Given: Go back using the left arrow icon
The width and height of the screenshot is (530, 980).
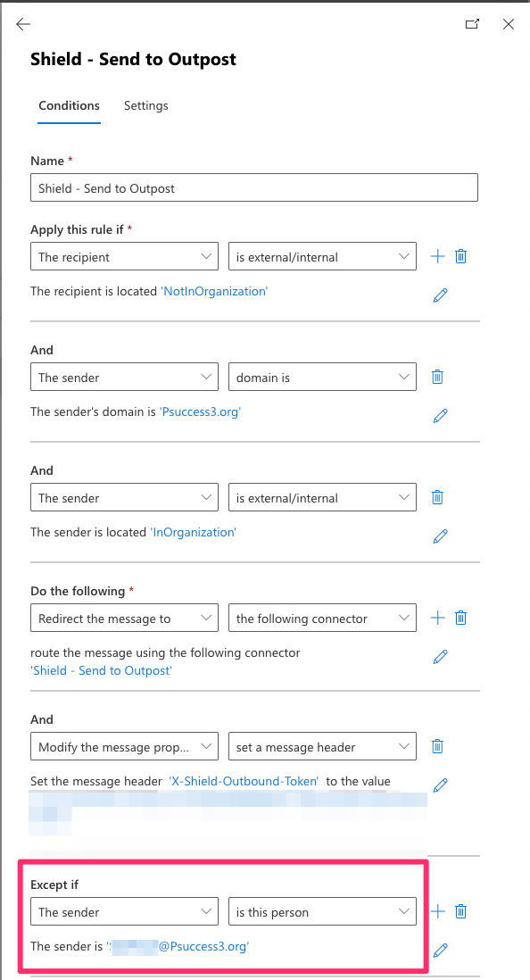Looking at the screenshot, I should [x=23, y=24].
